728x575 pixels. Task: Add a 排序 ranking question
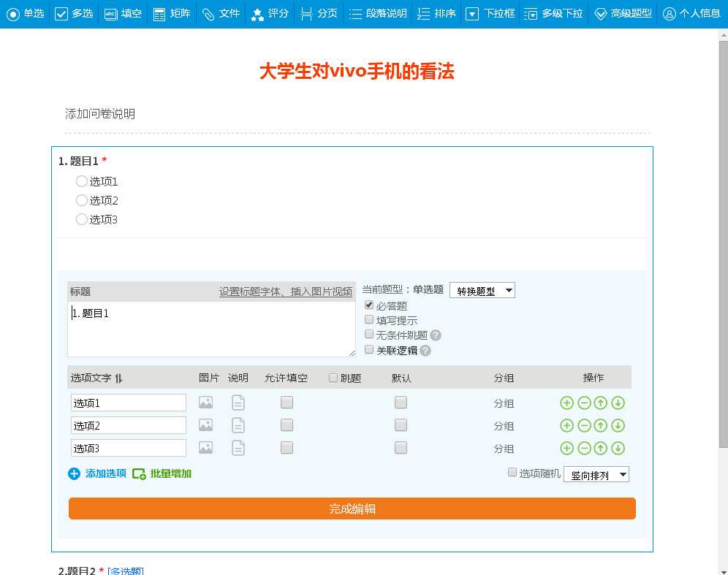[x=436, y=13]
